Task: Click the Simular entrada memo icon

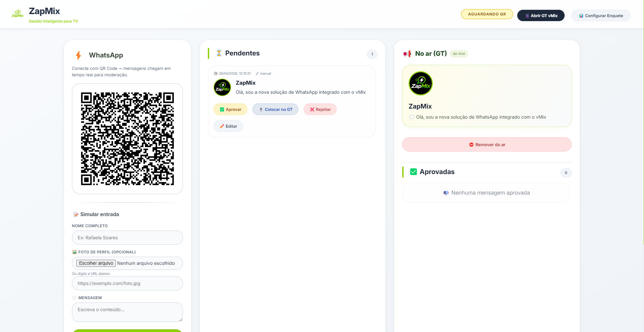Action: [76, 214]
